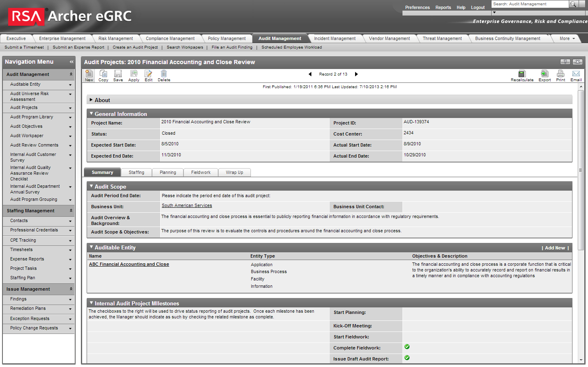This screenshot has height=367, width=588.
Task: Expand Findings menu arrow
Action: tap(70, 300)
